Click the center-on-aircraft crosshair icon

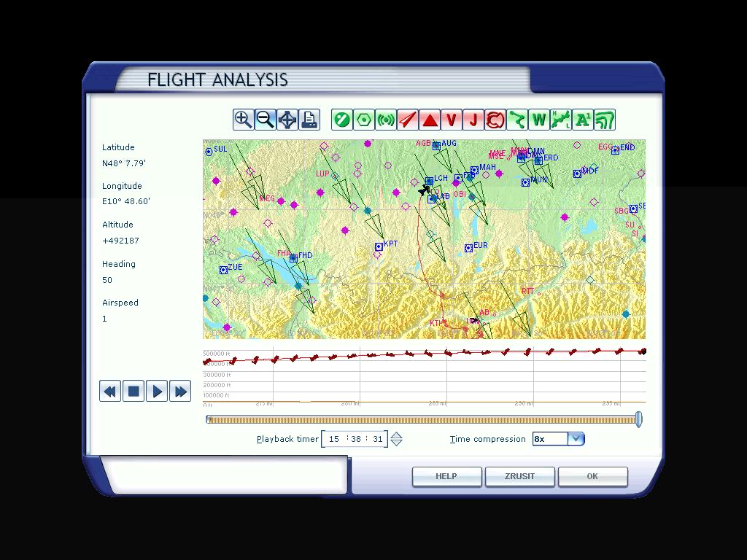287,120
